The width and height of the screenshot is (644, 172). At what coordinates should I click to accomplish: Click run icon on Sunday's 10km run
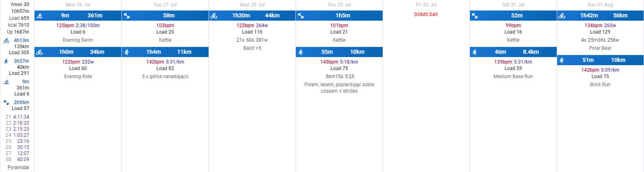coord(562,60)
